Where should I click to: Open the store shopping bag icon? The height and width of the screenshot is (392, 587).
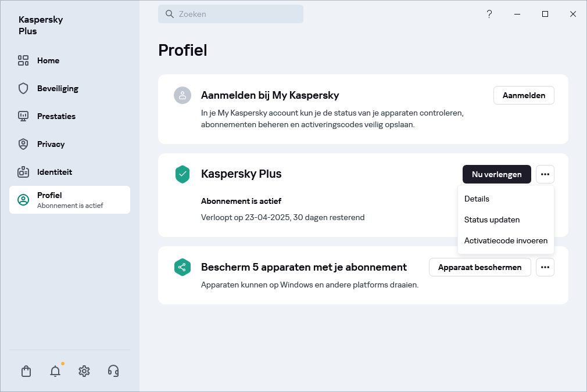tap(26, 371)
